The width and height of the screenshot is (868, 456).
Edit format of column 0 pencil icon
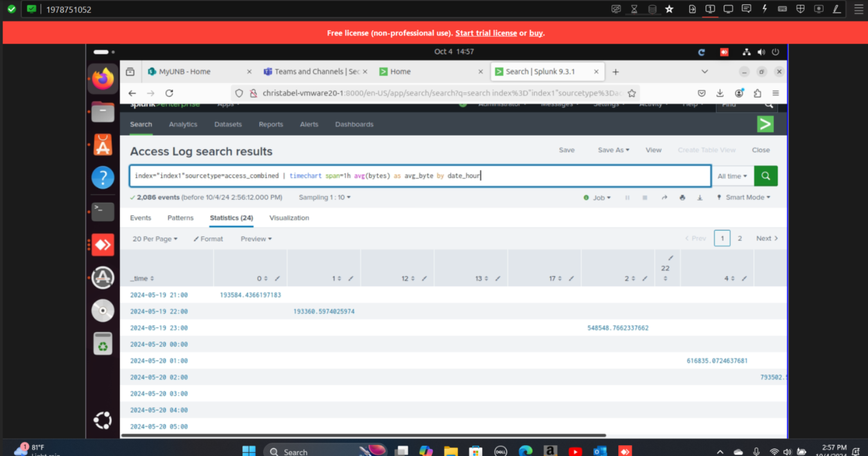277,279
